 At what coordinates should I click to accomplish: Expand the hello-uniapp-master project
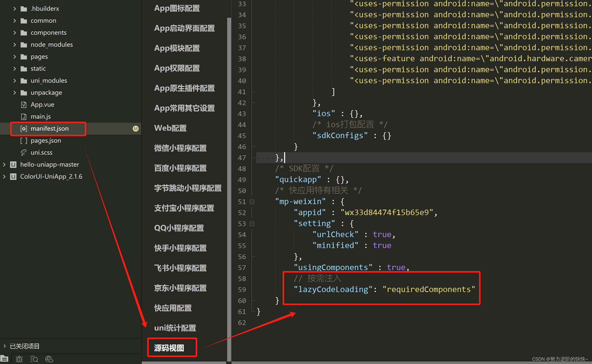tap(4, 165)
